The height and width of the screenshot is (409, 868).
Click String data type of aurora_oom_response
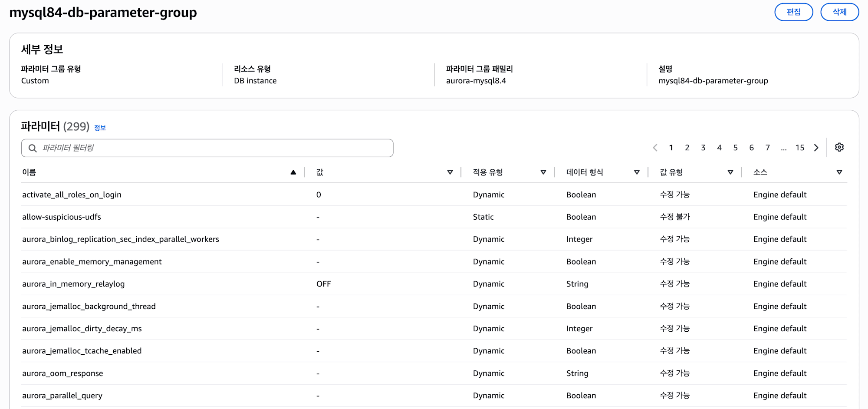click(577, 373)
